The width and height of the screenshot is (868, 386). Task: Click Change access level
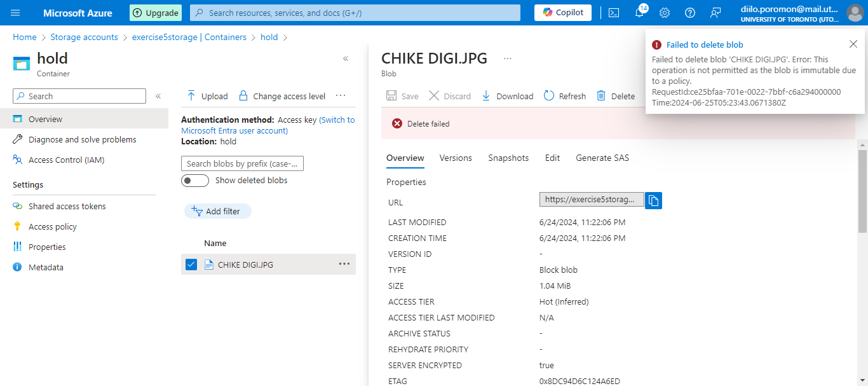click(281, 96)
